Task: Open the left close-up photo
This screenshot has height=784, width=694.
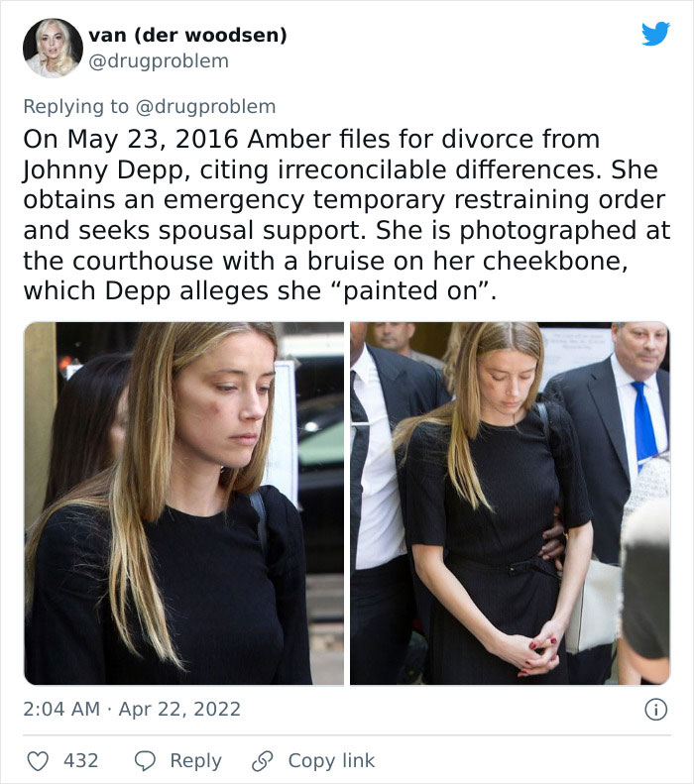Action: [x=184, y=503]
